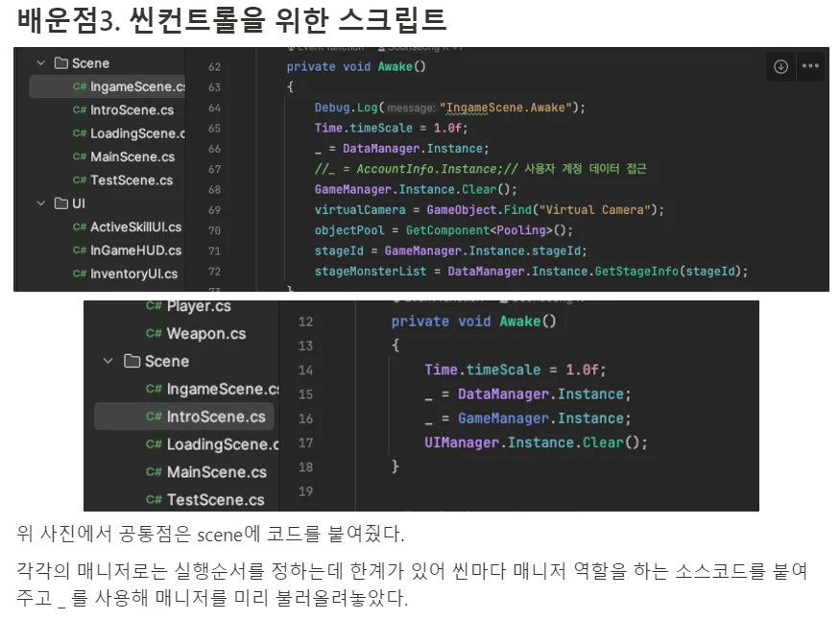Click C# icon beside Weapon.cs
840x620 pixels.
click(154, 334)
